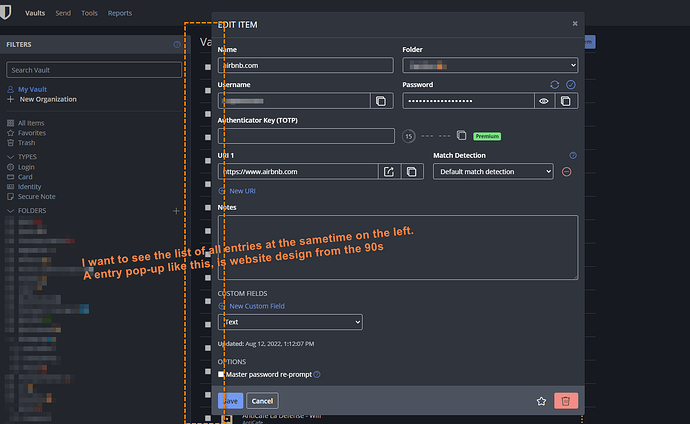Screen dimensions: 690x424
Task: Edit the URI 1 field
Action: [298, 172]
